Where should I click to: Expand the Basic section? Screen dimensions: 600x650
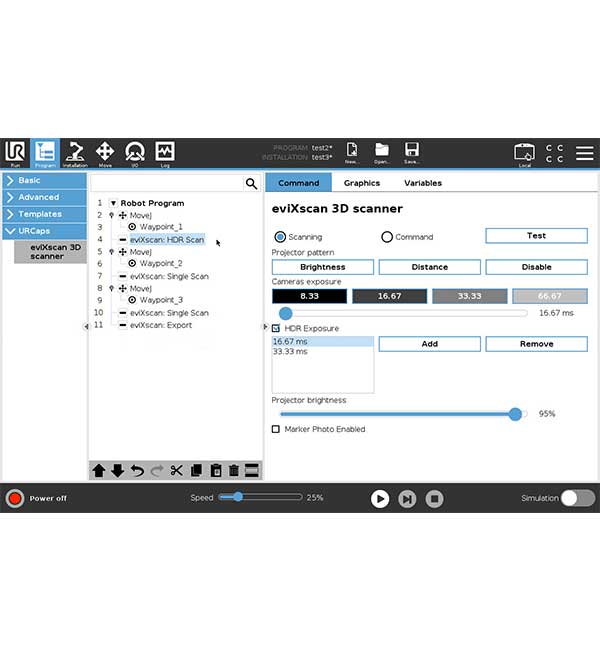click(x=44, y=180)
